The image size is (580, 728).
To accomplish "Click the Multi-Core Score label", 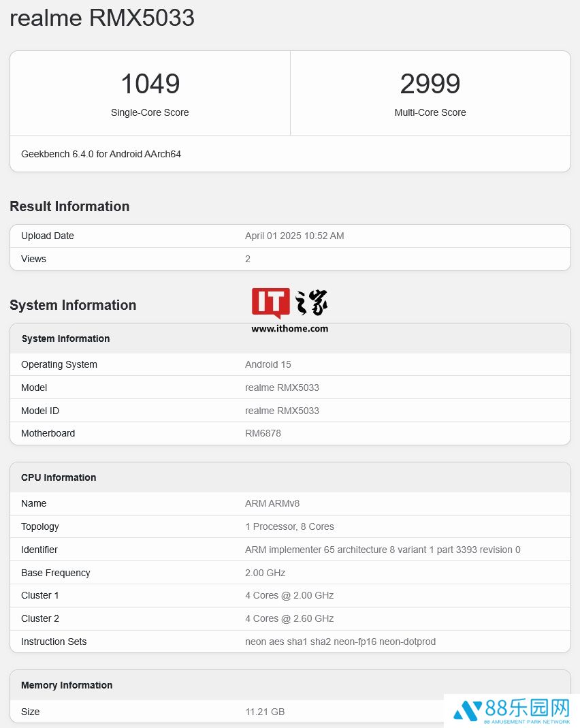I will point(430,112).
